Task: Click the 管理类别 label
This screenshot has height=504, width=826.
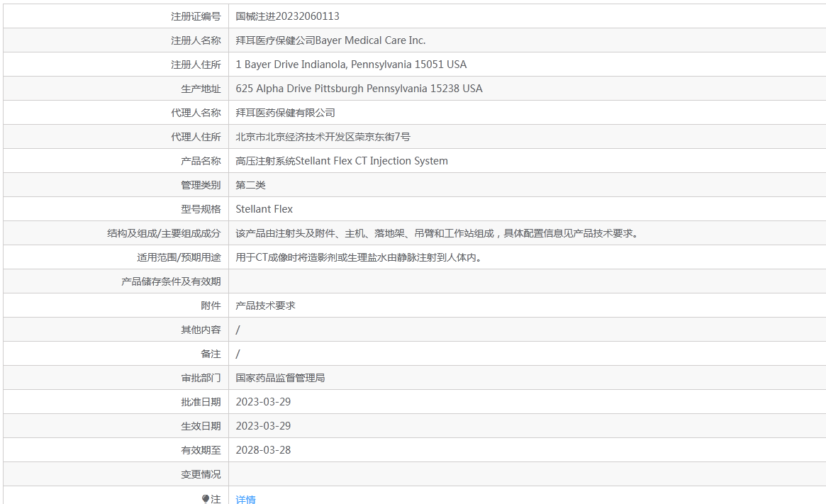Action: (201, 185)
